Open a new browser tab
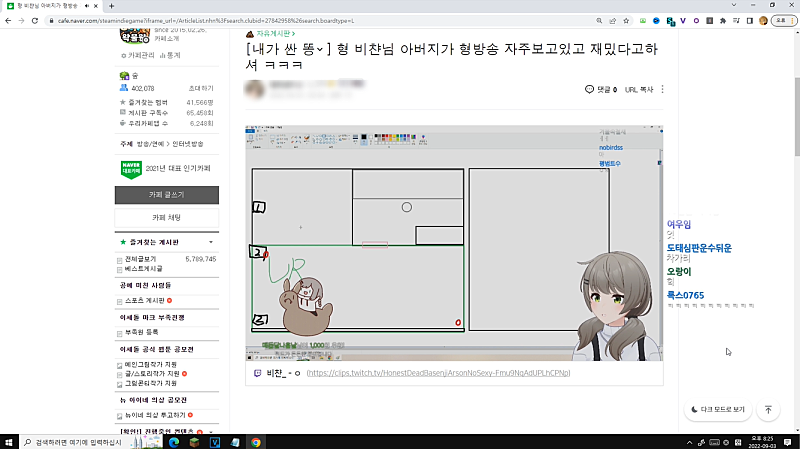The image size is (800, 449). 110,6
